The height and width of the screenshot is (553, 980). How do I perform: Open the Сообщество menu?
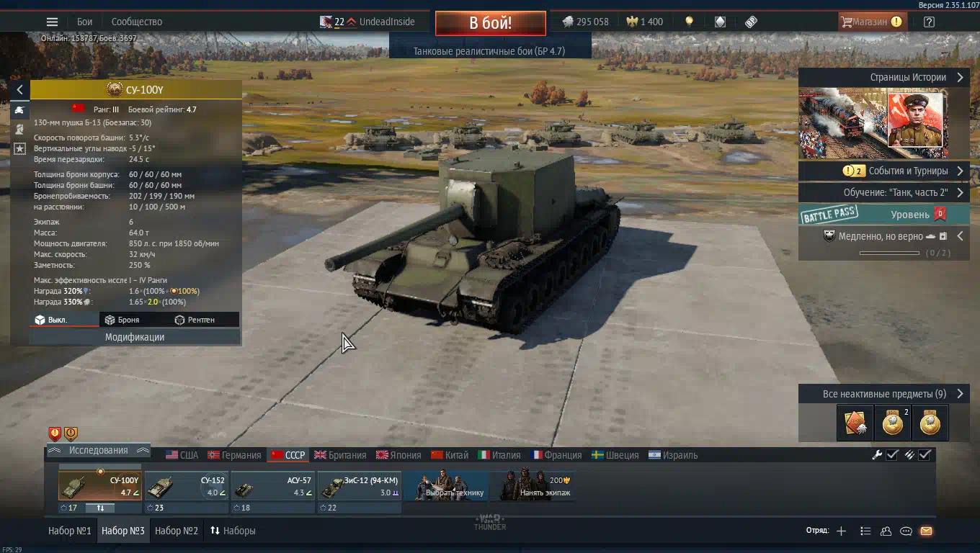pyautogui.click(x=137, y=22)
